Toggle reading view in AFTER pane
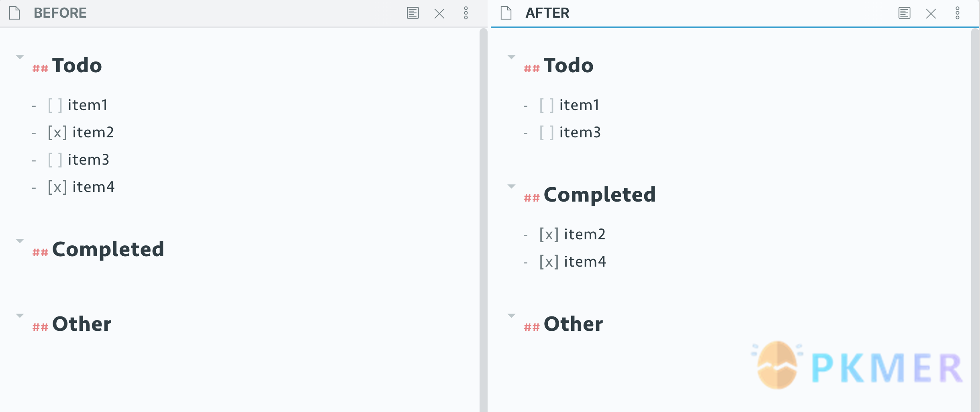The image size is (980, 412). [x=904, y=13]
